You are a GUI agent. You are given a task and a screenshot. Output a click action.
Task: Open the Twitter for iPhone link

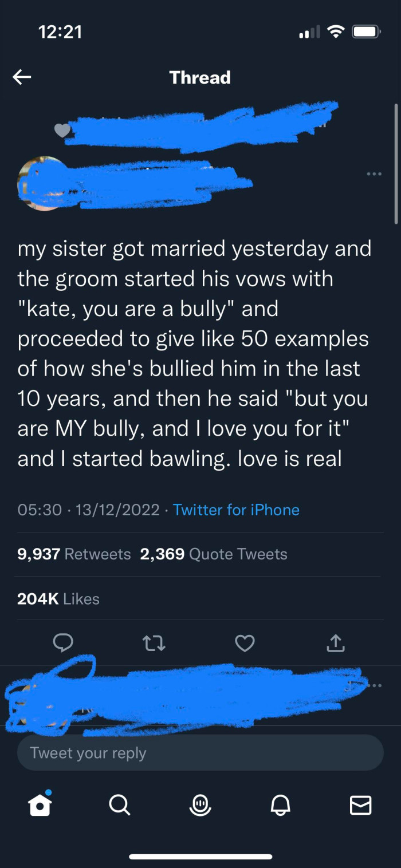(236, 510)
